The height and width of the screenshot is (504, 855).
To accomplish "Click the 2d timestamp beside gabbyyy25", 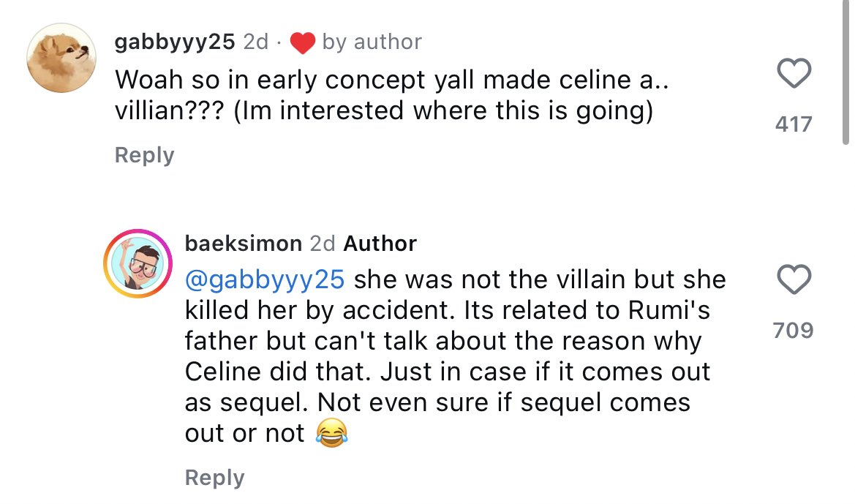I will click(x=255, y=42).
